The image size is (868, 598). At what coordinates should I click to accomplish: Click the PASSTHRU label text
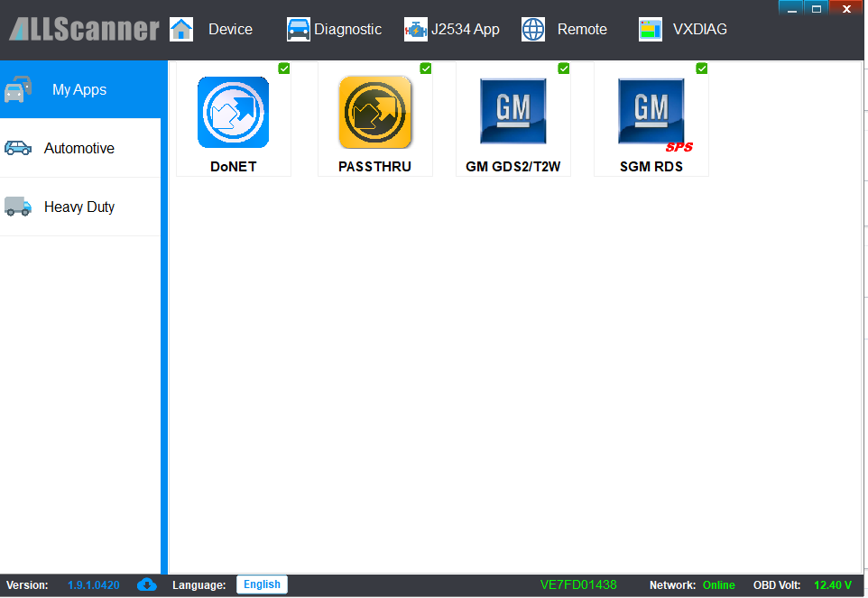pyautogui.click(x=374, y=167)
